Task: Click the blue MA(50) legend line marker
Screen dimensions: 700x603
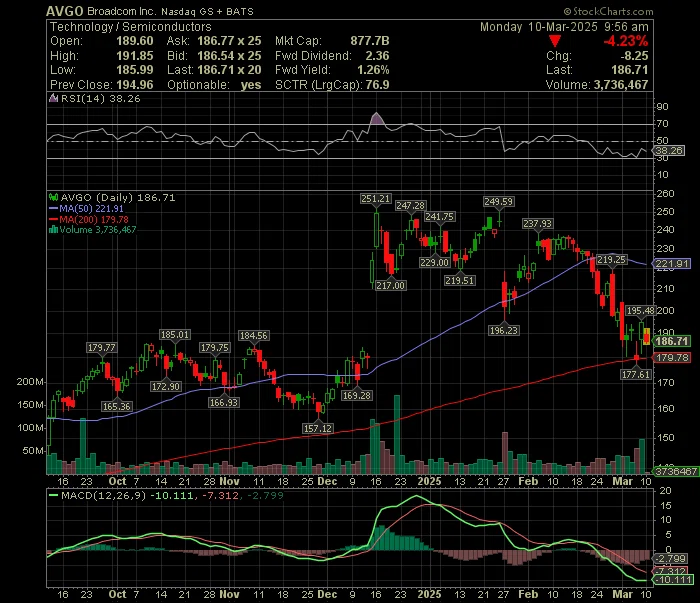Action: (54, 208)
